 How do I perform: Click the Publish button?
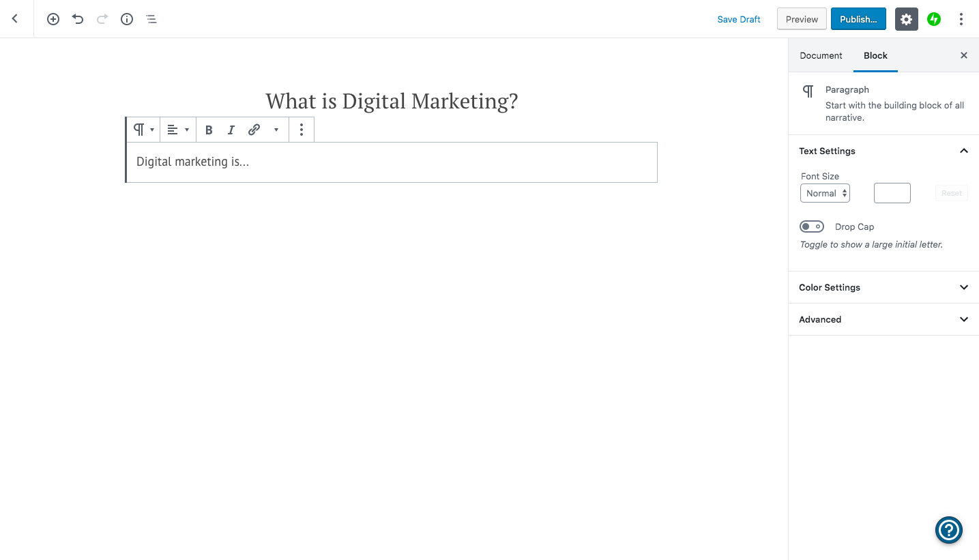pyautogui.click(x=858, y=19)
